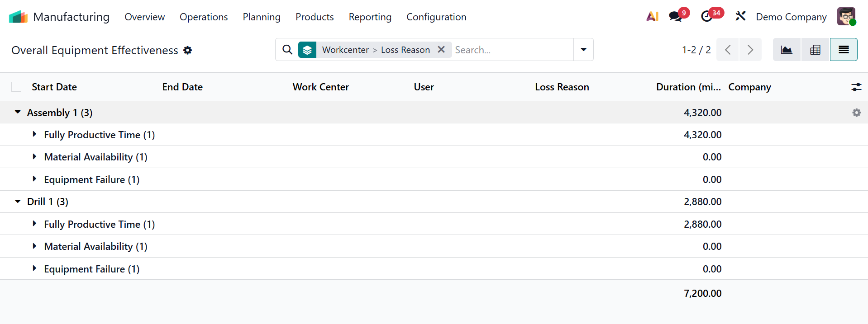
Task: Click into the Search input field
Action: (x=511, y=50)
